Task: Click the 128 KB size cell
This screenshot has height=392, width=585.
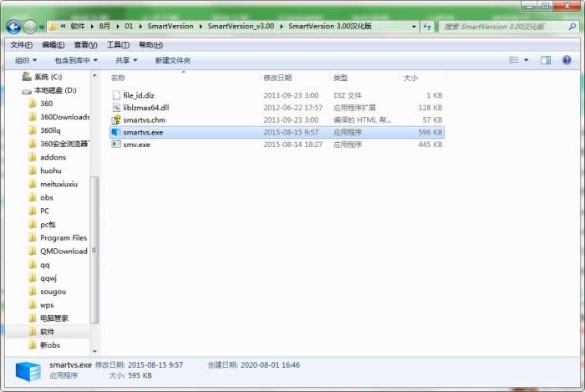Action: pos(430,108)
